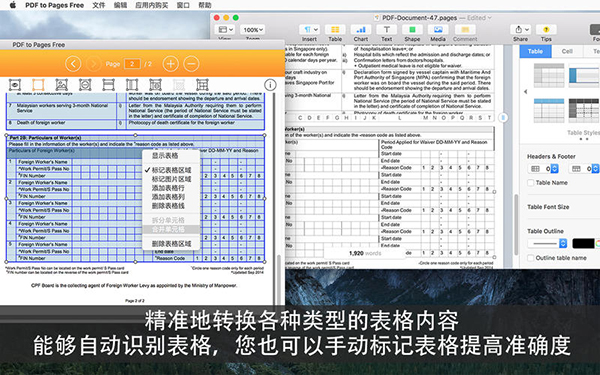Open the 编辑 menu
The image size is (600, 375).
pyautogui.click(x=121, y=5)
